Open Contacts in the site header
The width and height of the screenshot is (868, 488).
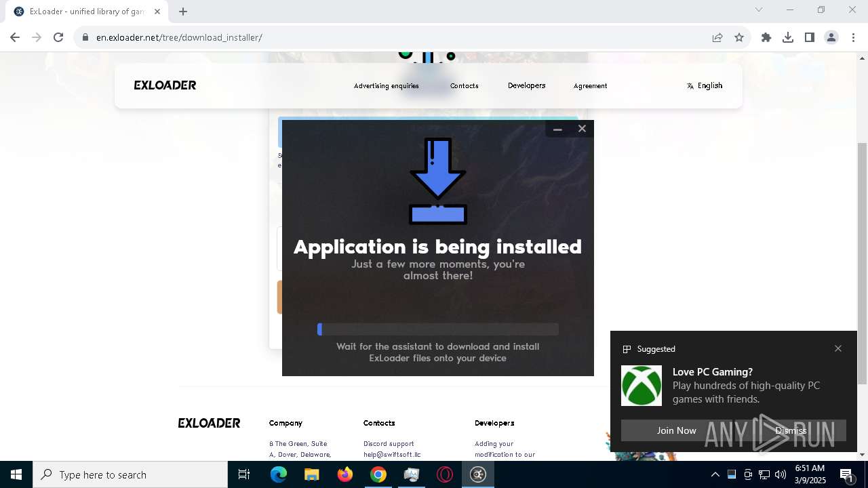point(465,86)
